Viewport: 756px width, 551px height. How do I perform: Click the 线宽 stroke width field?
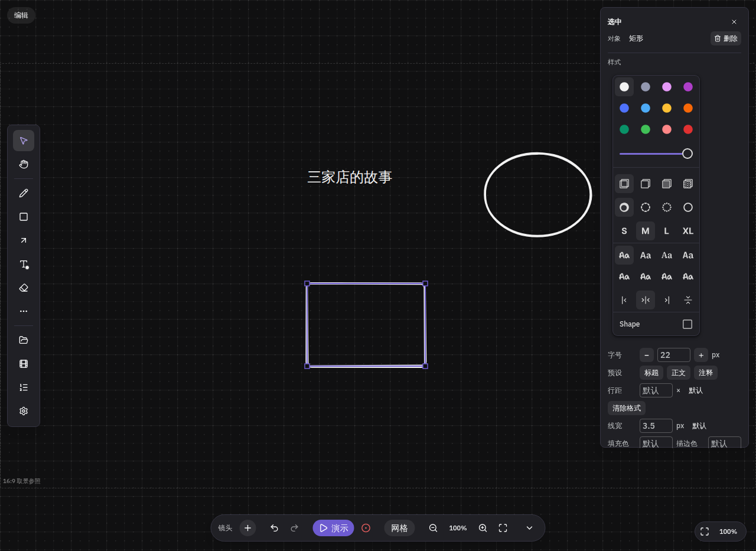tap(656, 426)
